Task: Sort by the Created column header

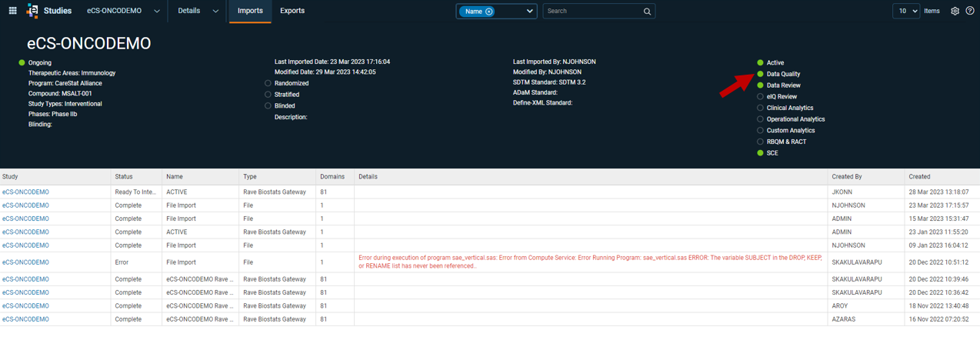Action: [x=919, y=177]
